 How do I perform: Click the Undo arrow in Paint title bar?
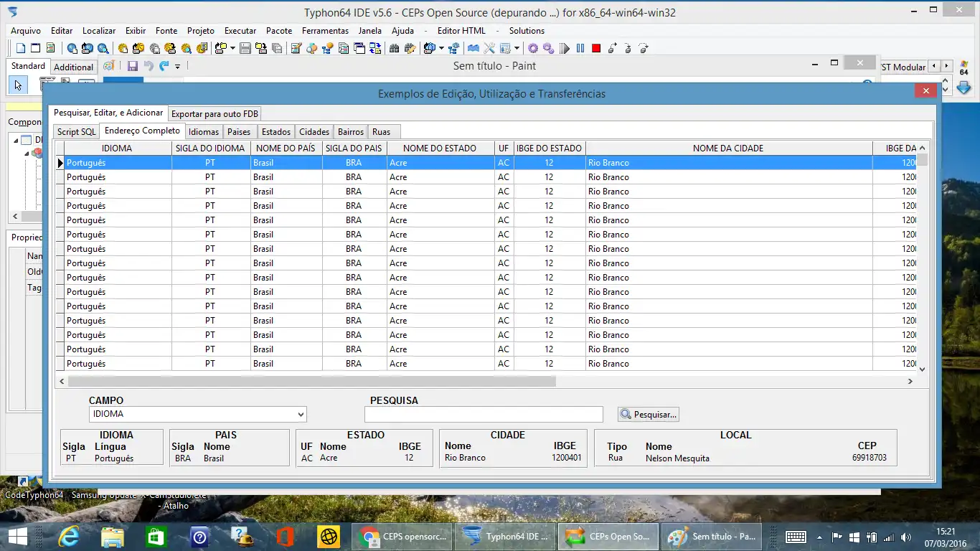click(x=149, y=66)
